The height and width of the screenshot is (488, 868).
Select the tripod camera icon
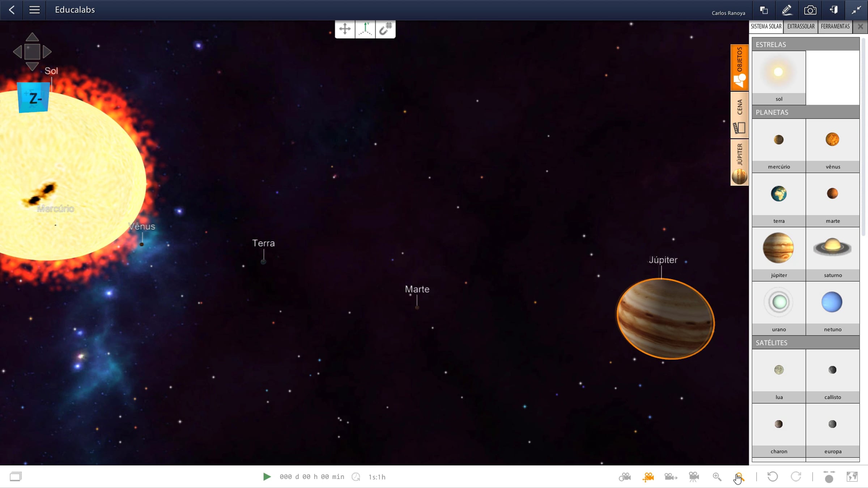coord(694,477)
